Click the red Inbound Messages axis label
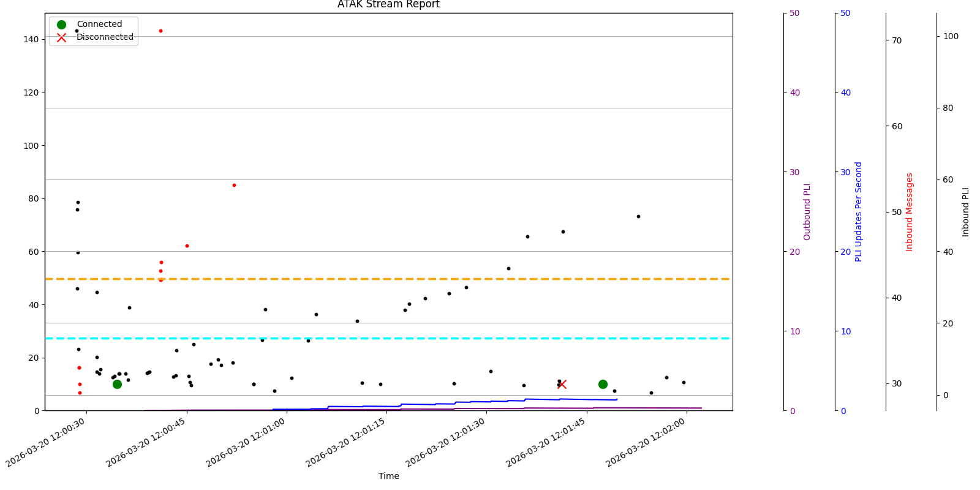The image size is (980, 490). coord(910,212)
